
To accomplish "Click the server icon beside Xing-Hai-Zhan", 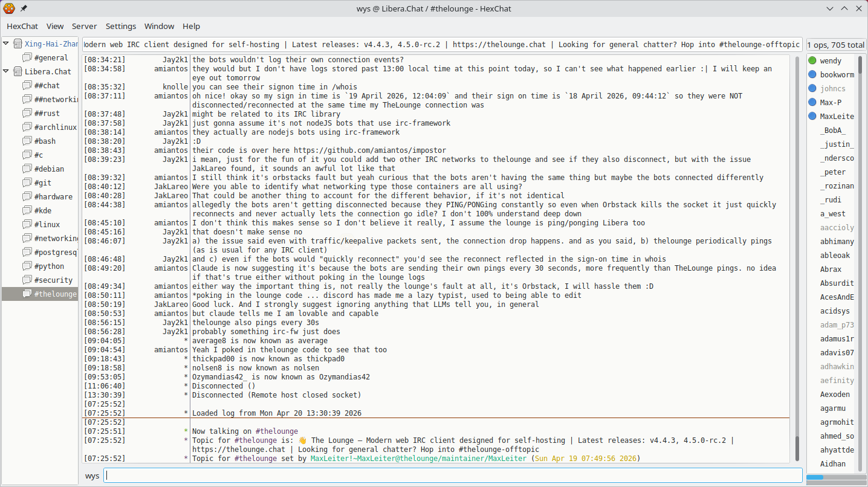I will point(18,44).
